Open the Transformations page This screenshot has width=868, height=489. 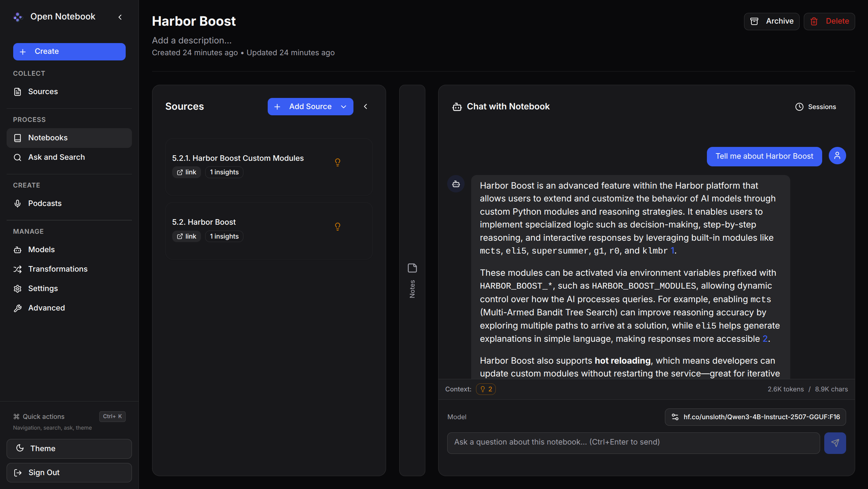point(69,269)
